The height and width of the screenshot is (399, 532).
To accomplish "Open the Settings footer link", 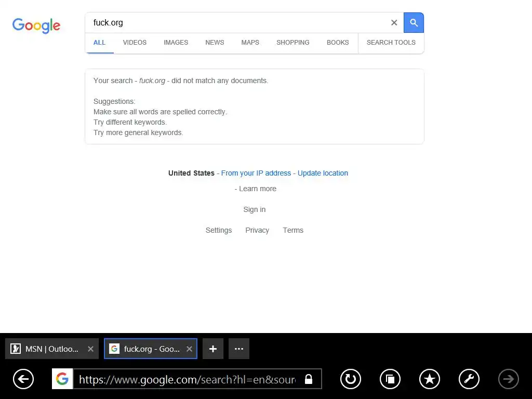I will point(219,230).
